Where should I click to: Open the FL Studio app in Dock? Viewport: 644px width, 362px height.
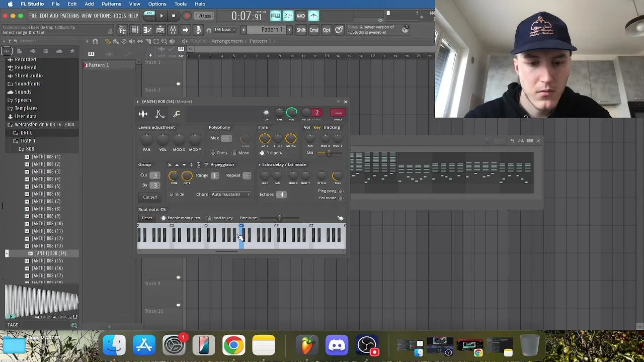pos(307,345)
